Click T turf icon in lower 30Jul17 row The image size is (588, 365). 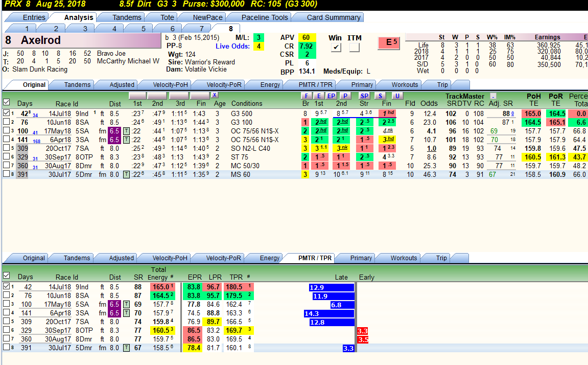pos(126,348)
